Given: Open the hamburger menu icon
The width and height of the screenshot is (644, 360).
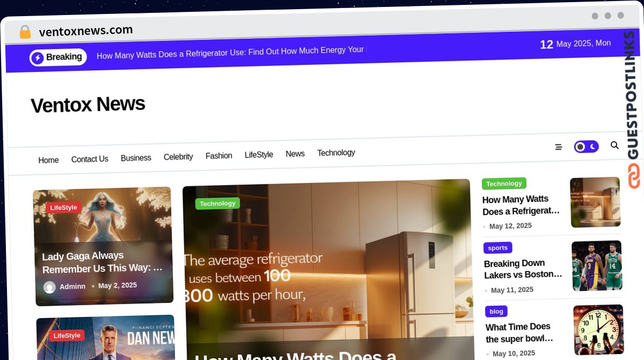Looking at the screenshot, I should click(558, 147).
